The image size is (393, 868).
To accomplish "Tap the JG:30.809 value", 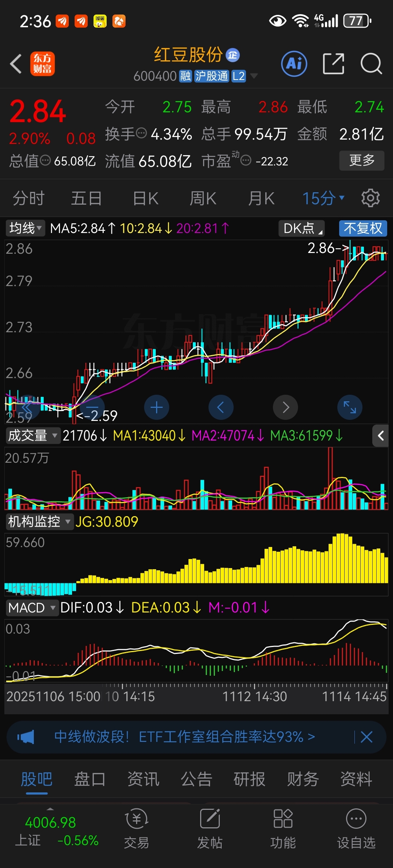I will point(107,522).
